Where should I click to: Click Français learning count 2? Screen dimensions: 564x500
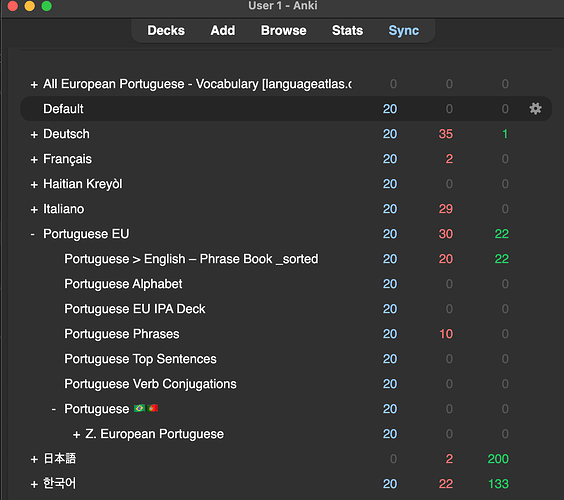(449, 159)
